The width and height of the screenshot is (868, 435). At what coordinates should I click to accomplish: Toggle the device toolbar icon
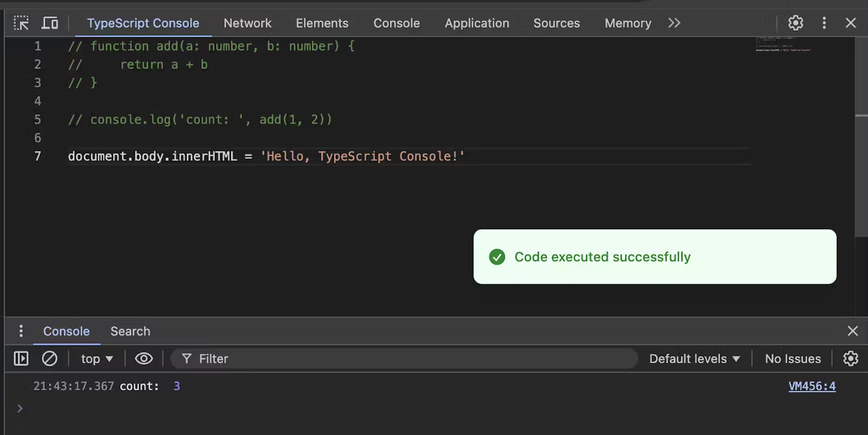point(50,23)
